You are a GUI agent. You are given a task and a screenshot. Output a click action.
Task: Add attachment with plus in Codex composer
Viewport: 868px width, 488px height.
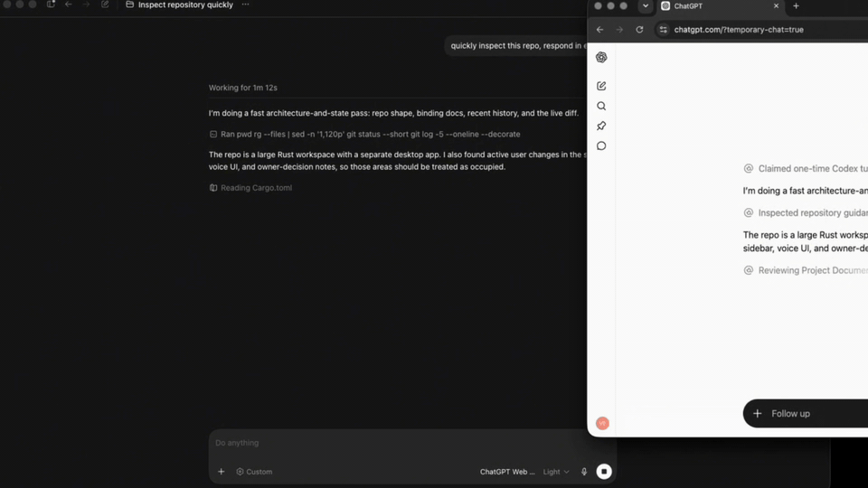click(x=221, y=472)
